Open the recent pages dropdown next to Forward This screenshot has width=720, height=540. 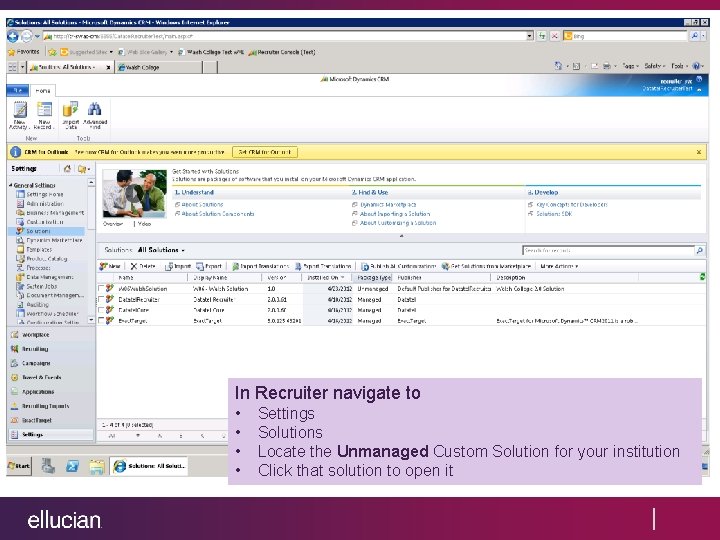tap(38, 36)
